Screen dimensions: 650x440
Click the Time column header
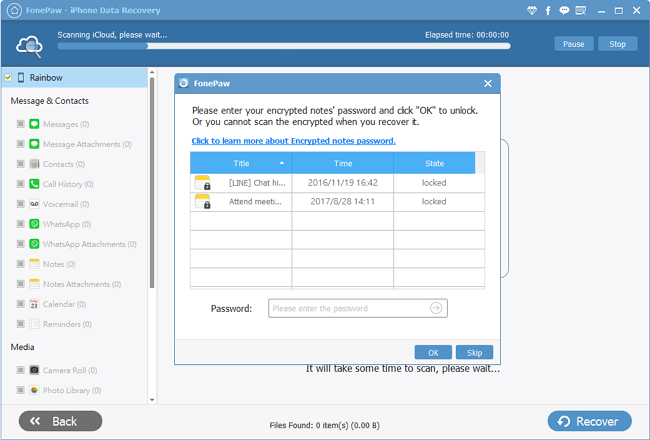pos(343,163)
